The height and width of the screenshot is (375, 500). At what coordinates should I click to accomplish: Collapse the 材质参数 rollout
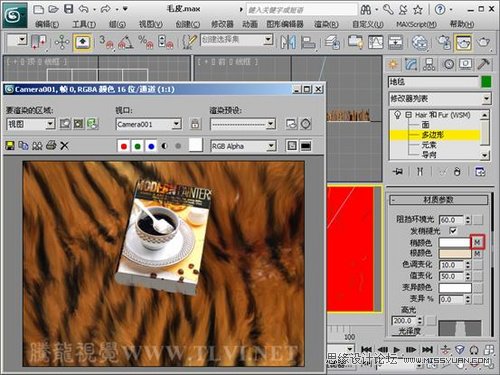[438, 200]
